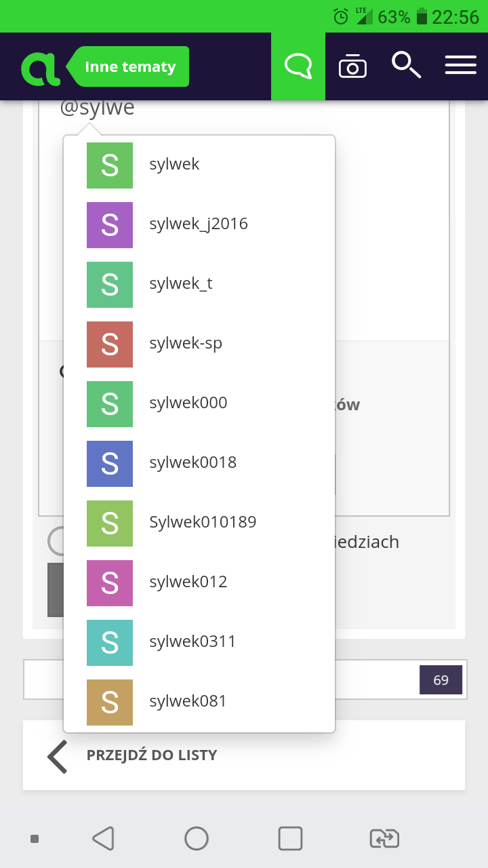This screenshot has height=868, width=488.
Task: Click the 69 counter badge
Action: click(x=441, y=680)
